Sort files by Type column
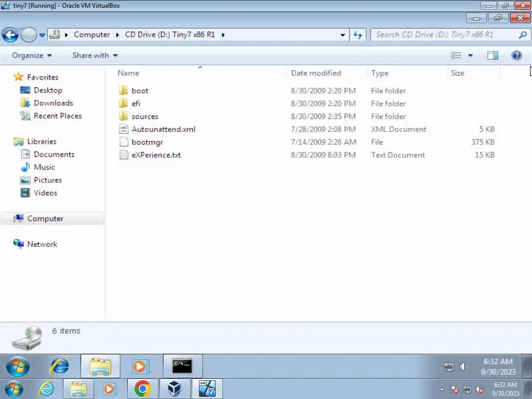This screenshot has height=399, width=532. (x=380, y=73)
